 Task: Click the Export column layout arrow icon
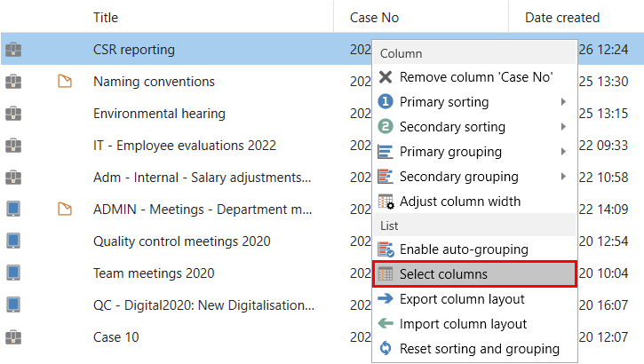pos(386,299)
